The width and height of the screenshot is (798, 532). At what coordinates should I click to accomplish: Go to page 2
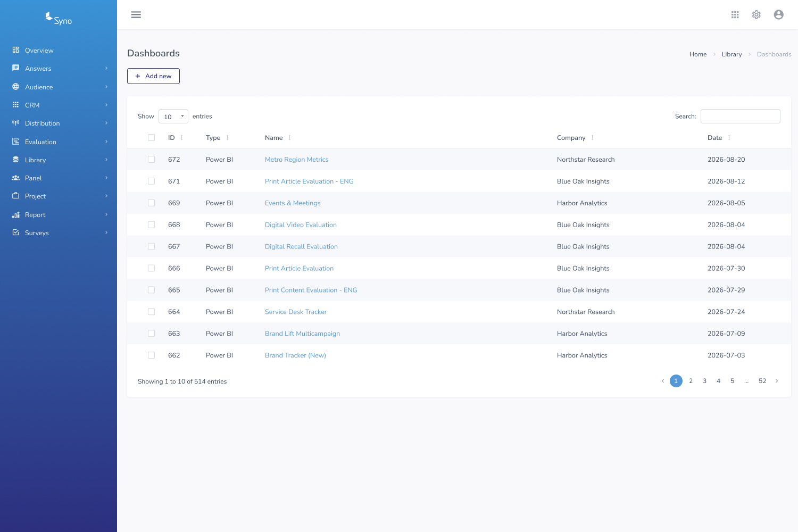691,381
